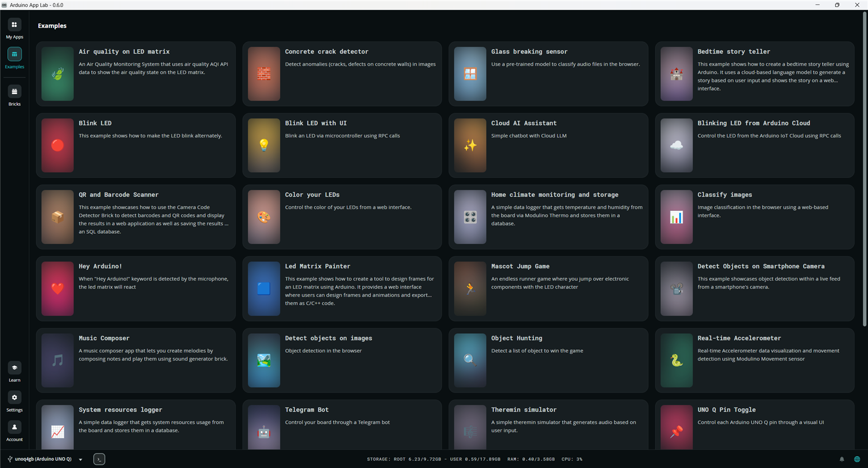Open the terminal console button

(x=99, y=459)
